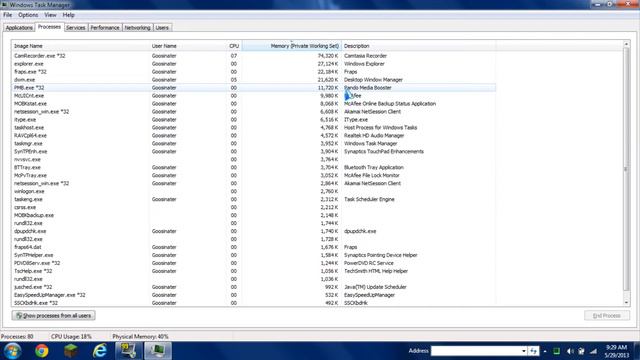
Task: Open the View menu
Action: (50, 15)
